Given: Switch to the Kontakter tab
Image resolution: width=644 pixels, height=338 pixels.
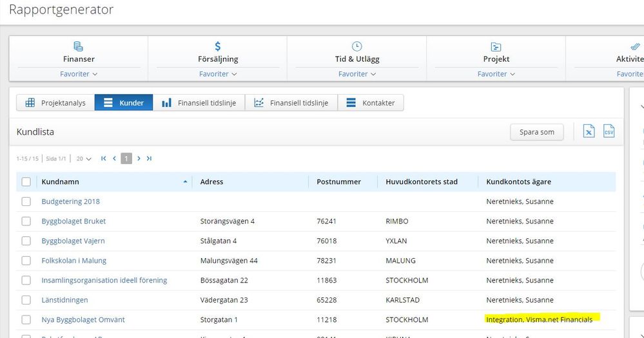Looking at the screenshot, I should coord(371,103).
